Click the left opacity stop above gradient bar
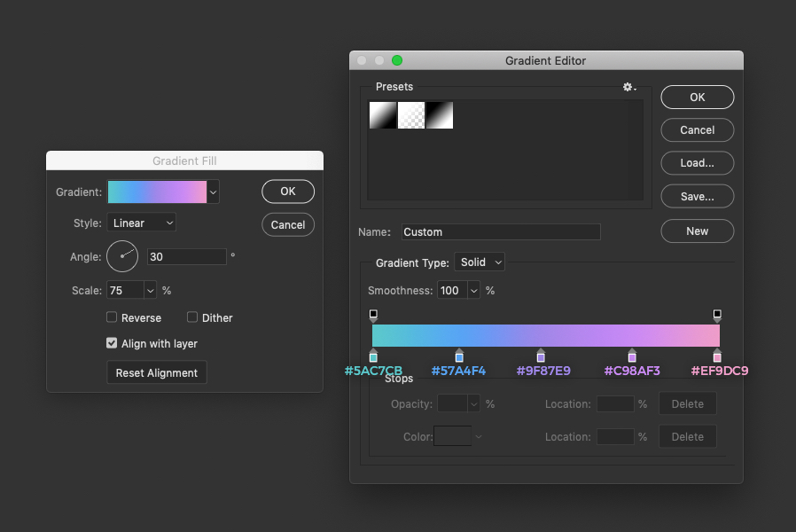This screenshot has width=796, height=532. (x=373, y=316)
